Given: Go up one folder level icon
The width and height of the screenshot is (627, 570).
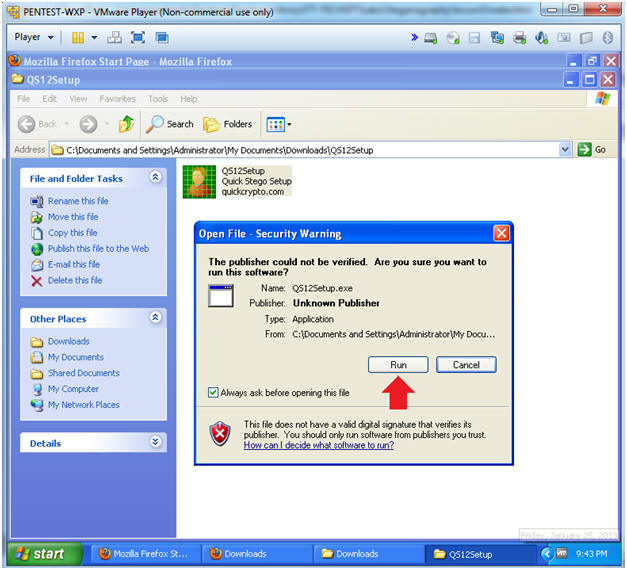Looking at the screenshot, I should coord(127,124).
